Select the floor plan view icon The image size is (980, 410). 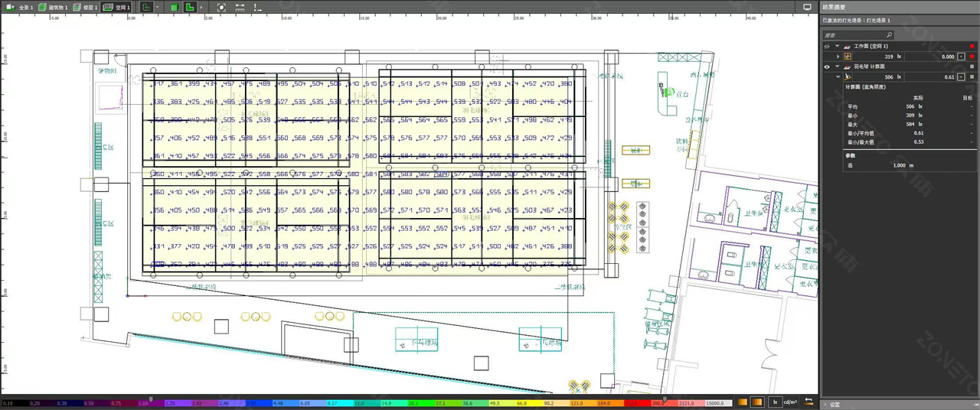tap(146, 7)
